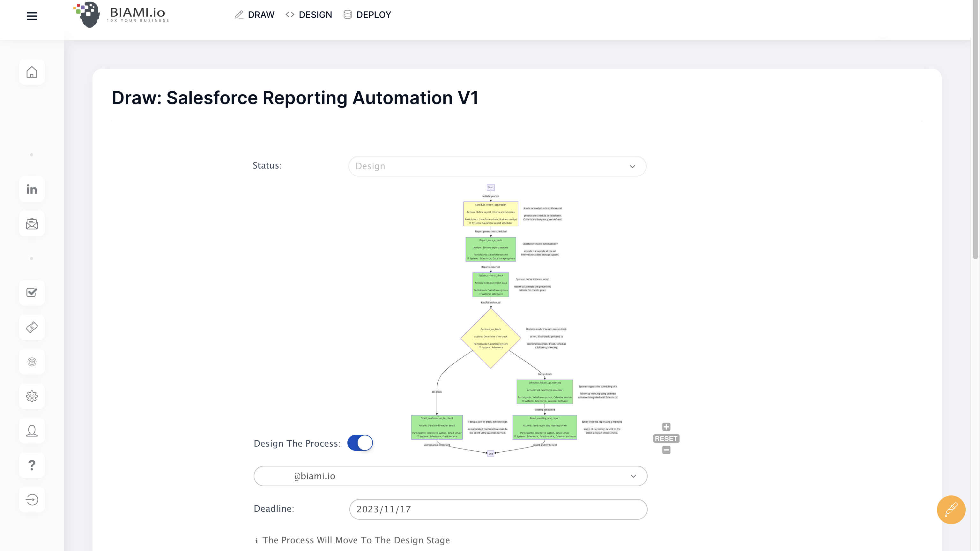Open settings gear in sidebar

(32, 396)
